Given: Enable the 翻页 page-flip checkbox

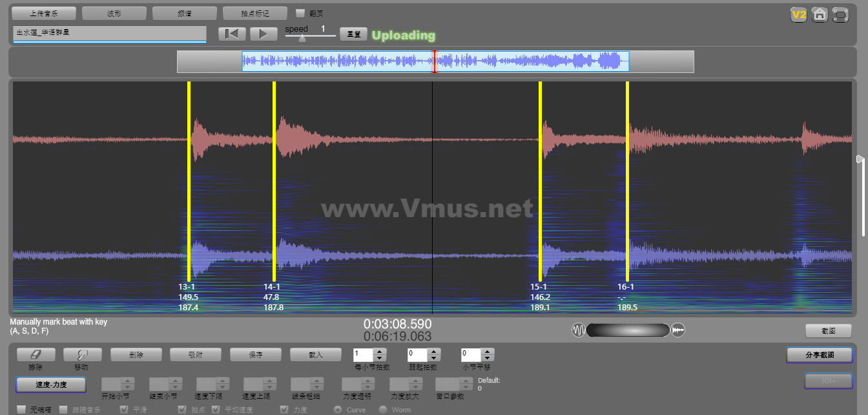Looking at the screenshot, I should tap(300, 13).
